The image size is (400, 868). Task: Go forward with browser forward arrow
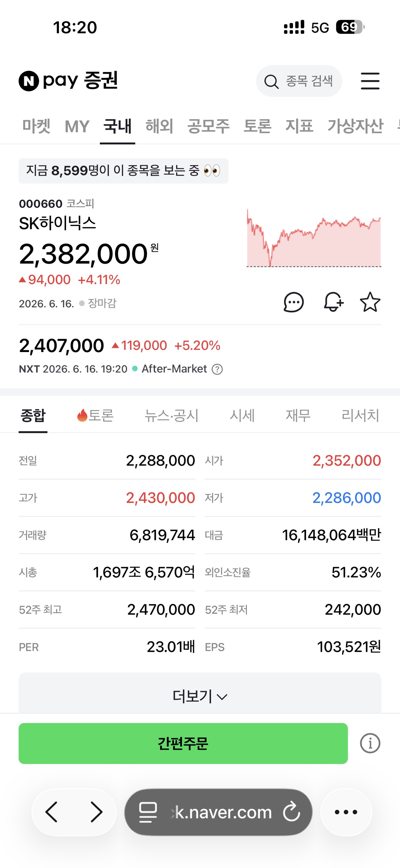tap(97, 812)
